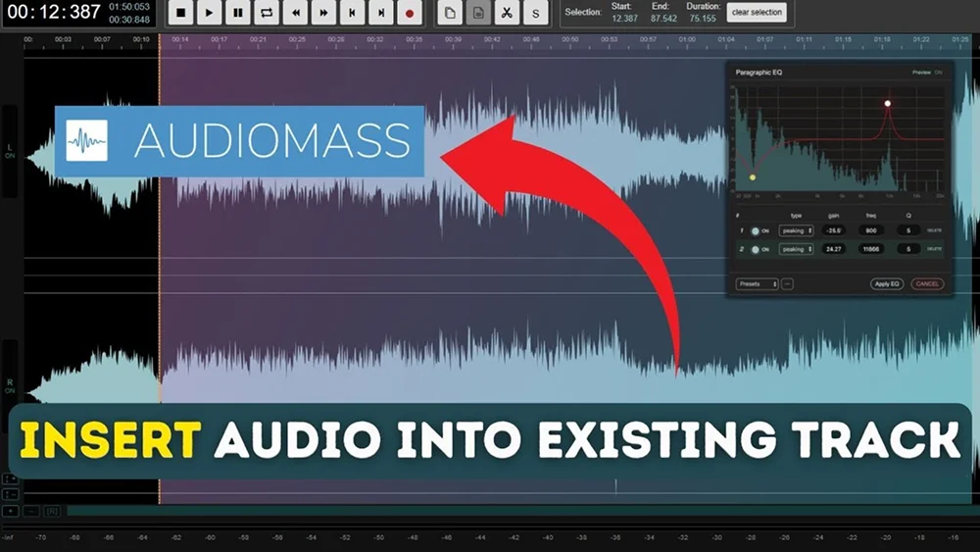Toggle the left channel L ON

pyautogui.click(x=10, y=151)
